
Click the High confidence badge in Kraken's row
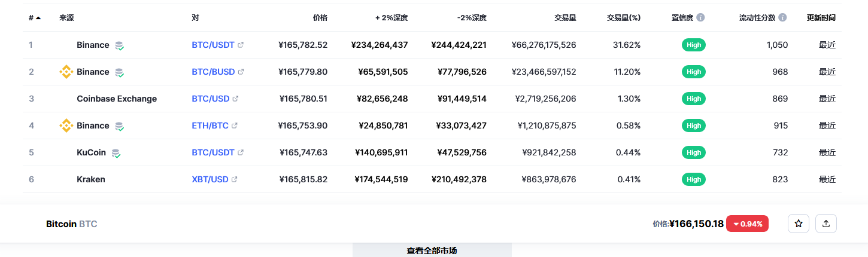[694, 179]
